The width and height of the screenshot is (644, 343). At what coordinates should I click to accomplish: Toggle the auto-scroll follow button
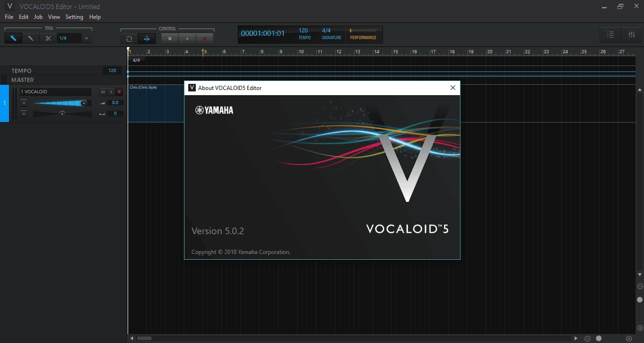pos(147,39)
